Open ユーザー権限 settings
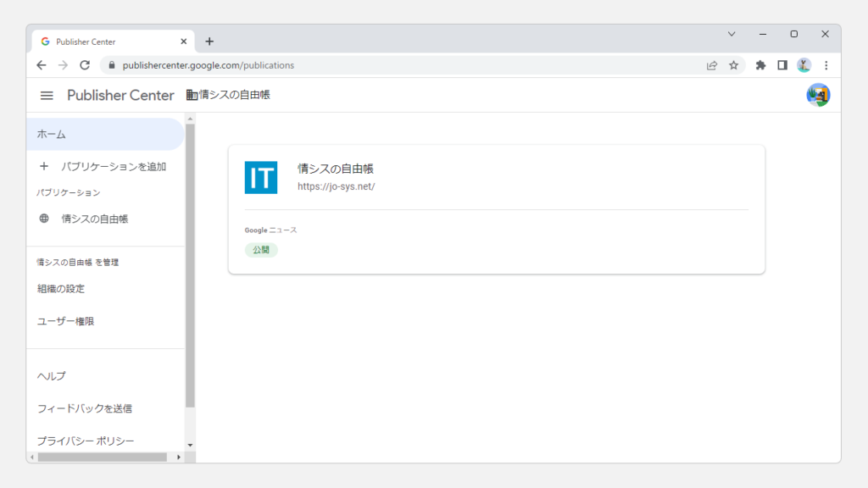Image resolution: width=868 pixels, height=488 pixels. tap(66, 321)
